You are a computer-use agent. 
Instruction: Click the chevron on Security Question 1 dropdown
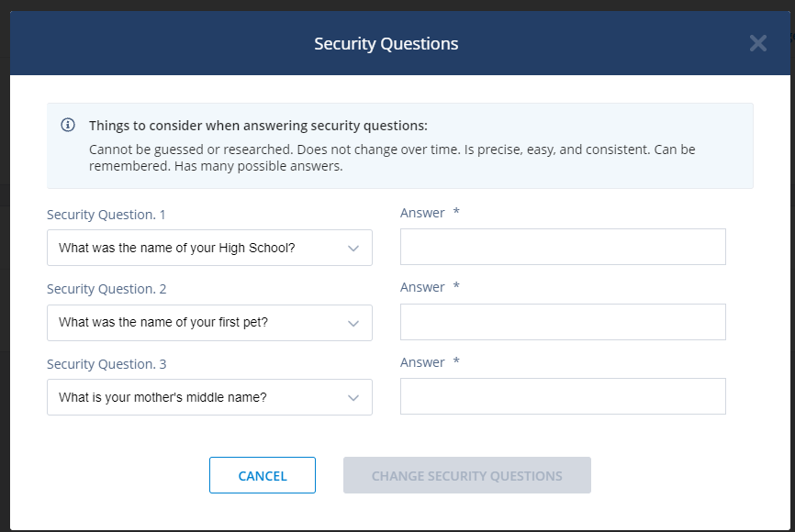pyautogui.click(x=353, y=248)
